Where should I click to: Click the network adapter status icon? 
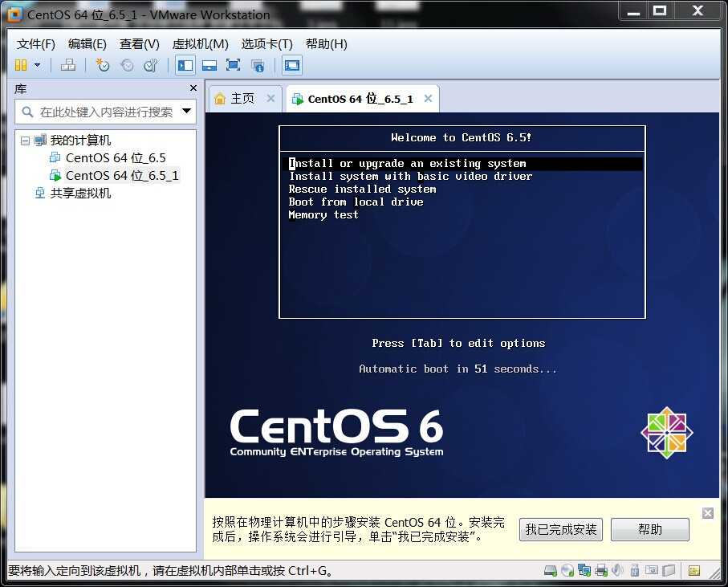pos(584,570)
